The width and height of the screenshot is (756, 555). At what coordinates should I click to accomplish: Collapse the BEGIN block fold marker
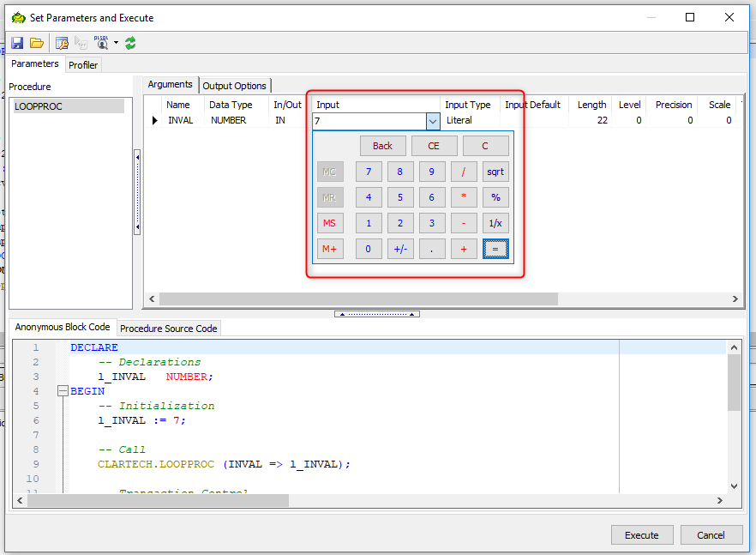(x=63, y=391)
